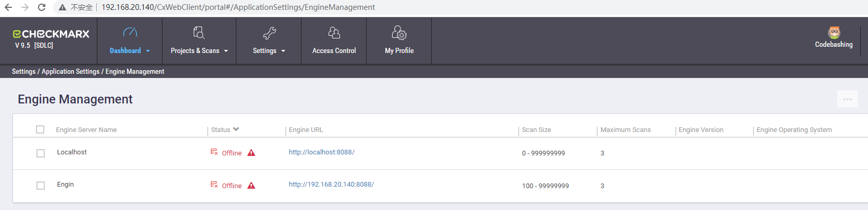Open Access Control users icon
868x210 pixels.
coord(334,33)
